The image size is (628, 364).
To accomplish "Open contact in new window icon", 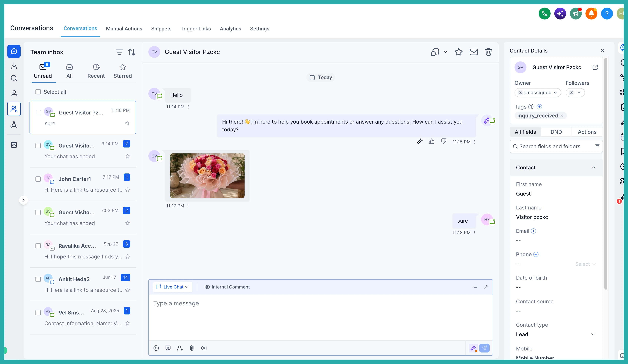I will (595, 67).
